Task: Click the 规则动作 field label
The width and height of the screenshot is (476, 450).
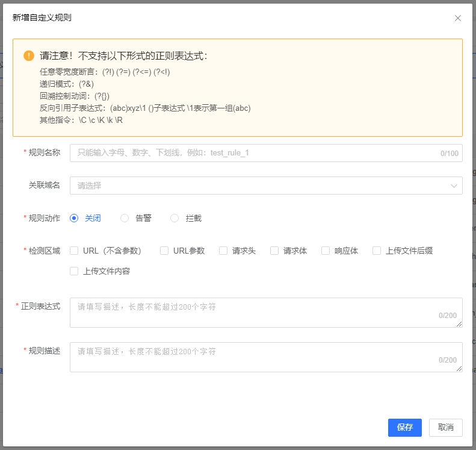Action: click(45, 218)
